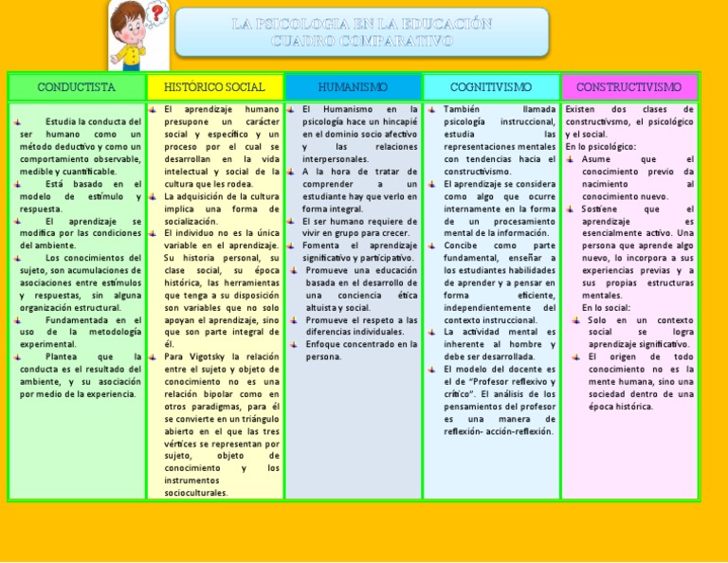The height and width of the screenshot is (563, 728).
Task: Select the 'CONSTRUCTIVISMO' column header
Action: click(629, 87)
